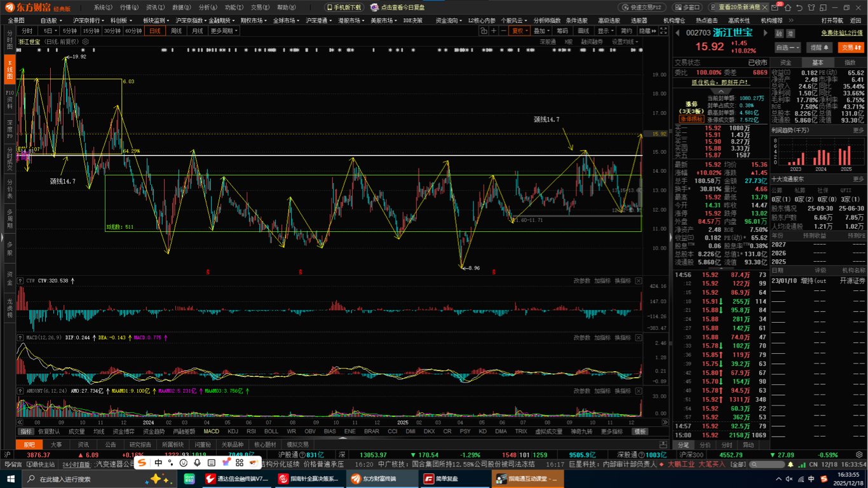Zoom out the chart with minus icon
Image resolution: width=868 pixels, height=488 pixels.
coord(503,30)
